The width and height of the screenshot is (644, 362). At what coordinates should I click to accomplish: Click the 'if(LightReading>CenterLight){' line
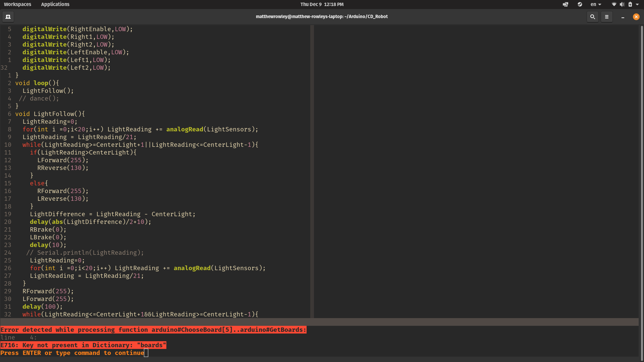click(83, 153)
